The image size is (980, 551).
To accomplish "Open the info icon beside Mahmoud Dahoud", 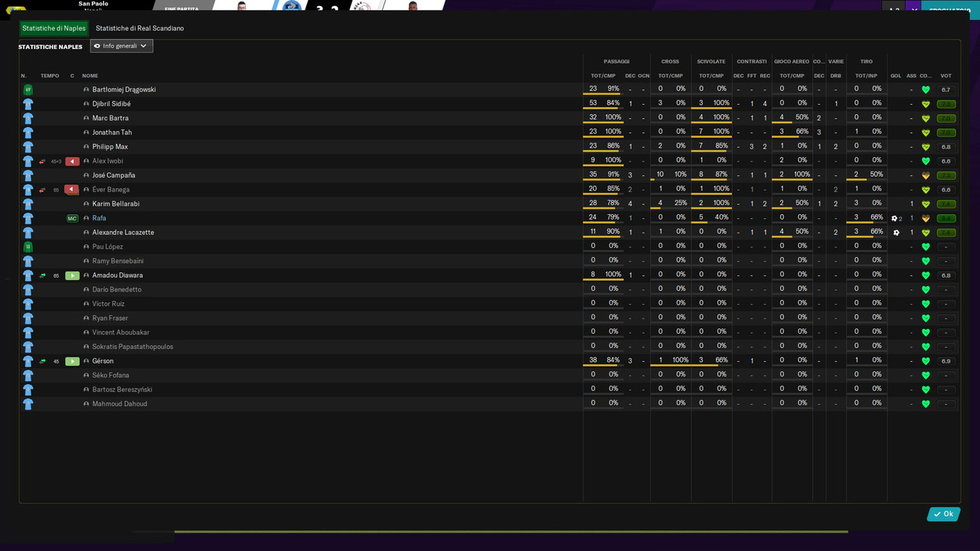I will tap(87, 404).
